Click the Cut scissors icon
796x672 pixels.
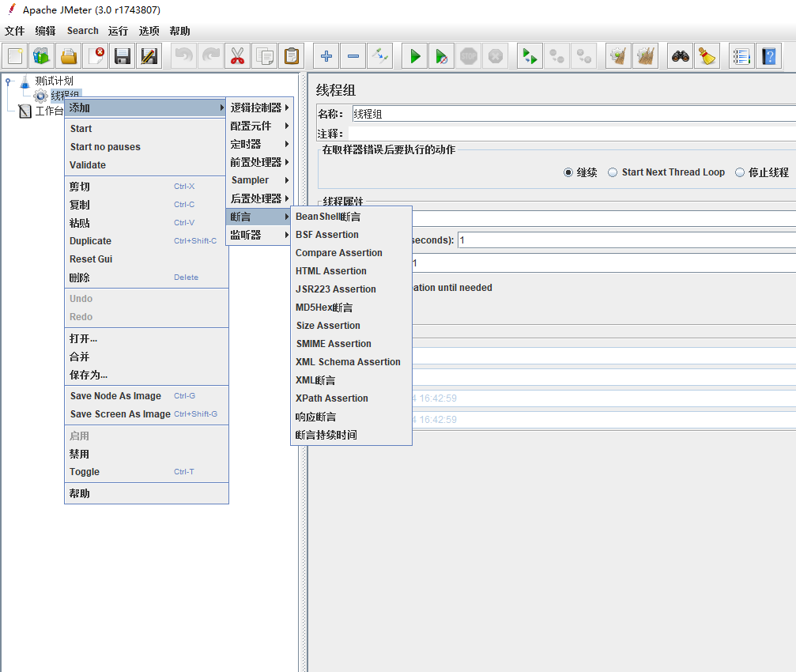[238, 56]
